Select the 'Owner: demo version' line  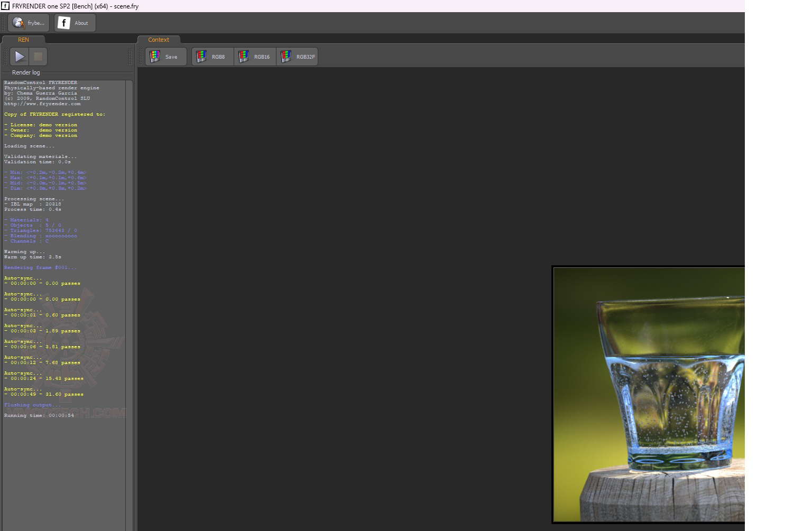pos(41,130)
